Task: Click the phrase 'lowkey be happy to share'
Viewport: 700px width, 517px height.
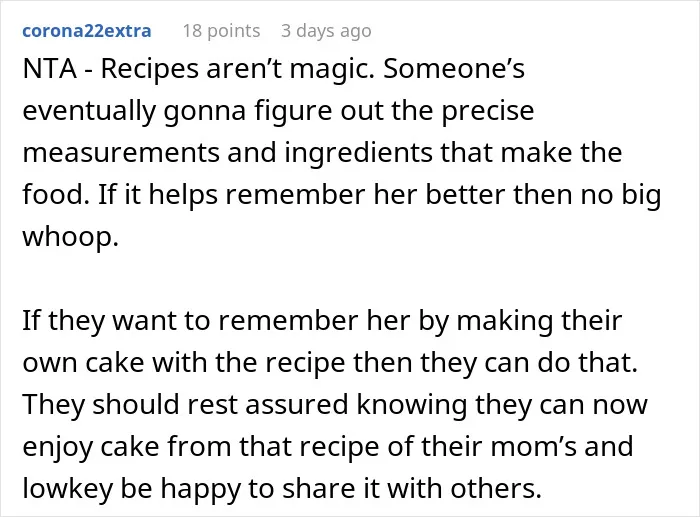Action: 183,488
